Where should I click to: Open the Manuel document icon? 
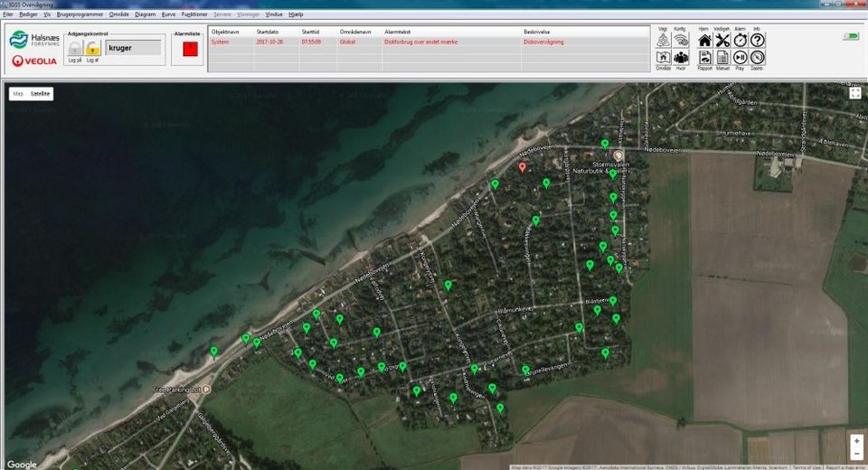coord(722,57)
